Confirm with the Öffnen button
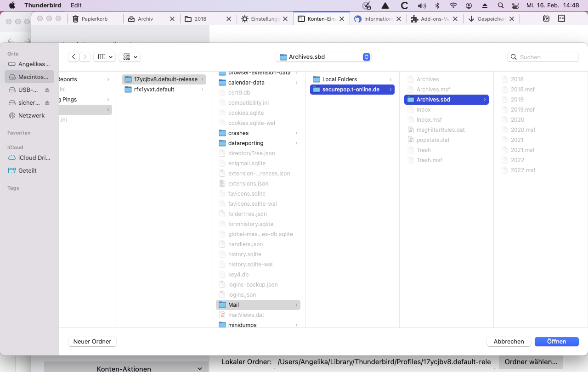 point(557,341)
